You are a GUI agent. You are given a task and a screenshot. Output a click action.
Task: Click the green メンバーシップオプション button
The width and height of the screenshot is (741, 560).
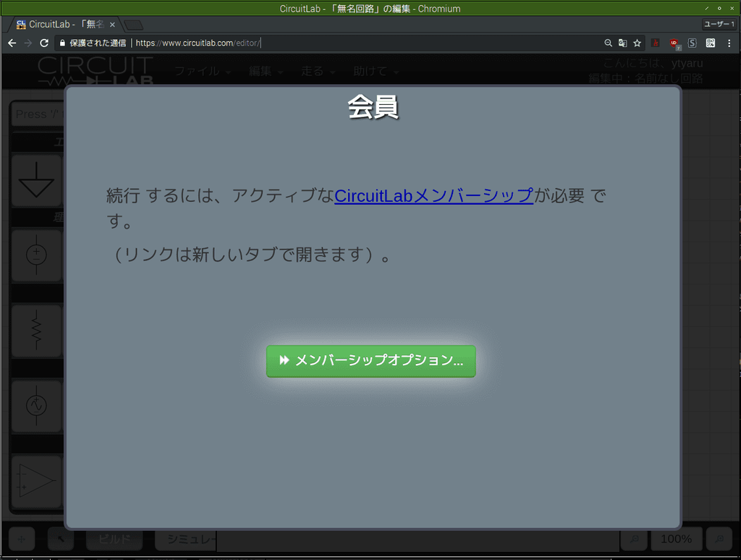[371, 361]
